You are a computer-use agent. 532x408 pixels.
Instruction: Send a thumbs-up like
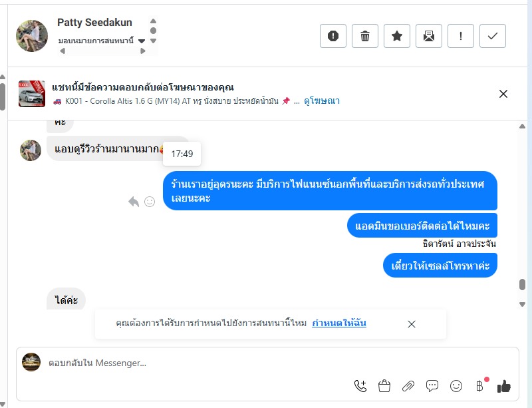pyautogui.click(x=504, y=385)
